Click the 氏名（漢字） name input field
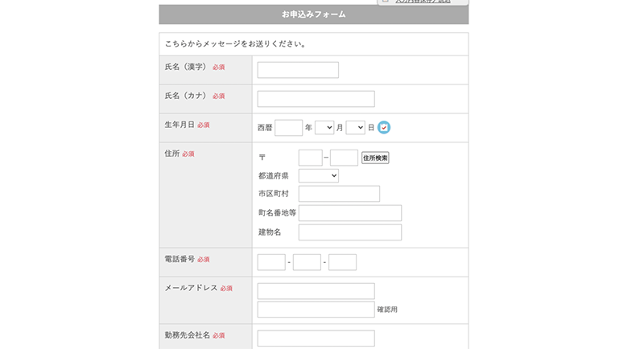Screen dimensions: 644x349 click(298, 70)
